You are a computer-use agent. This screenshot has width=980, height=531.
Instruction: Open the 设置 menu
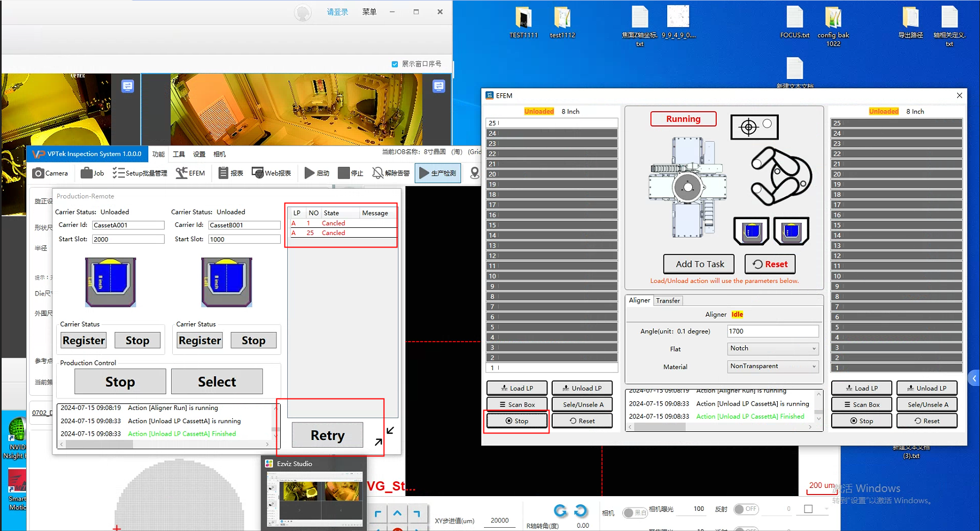tap(199, 154)
